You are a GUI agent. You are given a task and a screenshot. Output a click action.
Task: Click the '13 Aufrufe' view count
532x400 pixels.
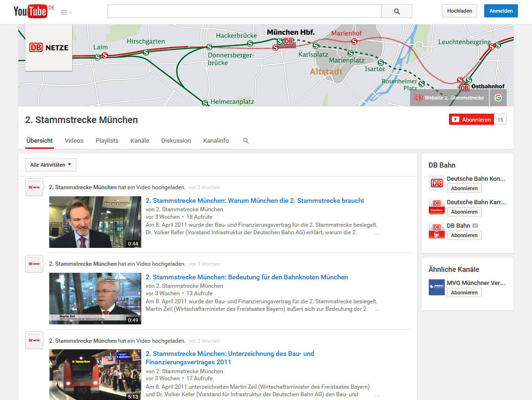point(199,293)
